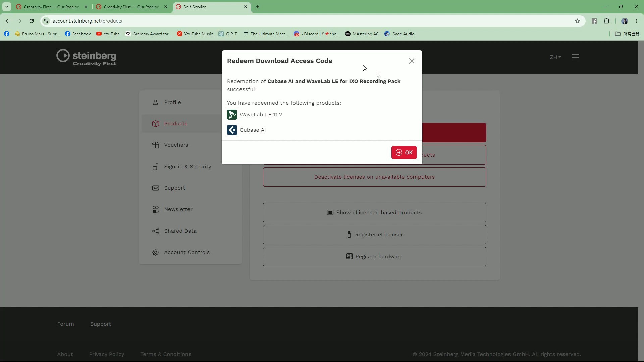Click the WaveLab LE 11.2 product icon

(232, 115)
